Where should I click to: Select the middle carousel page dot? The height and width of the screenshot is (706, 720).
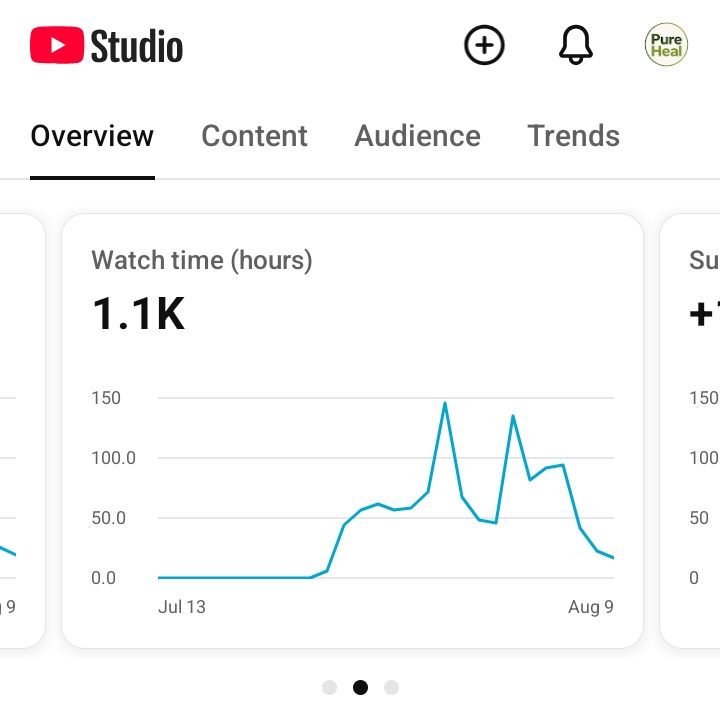click(360, 687)
